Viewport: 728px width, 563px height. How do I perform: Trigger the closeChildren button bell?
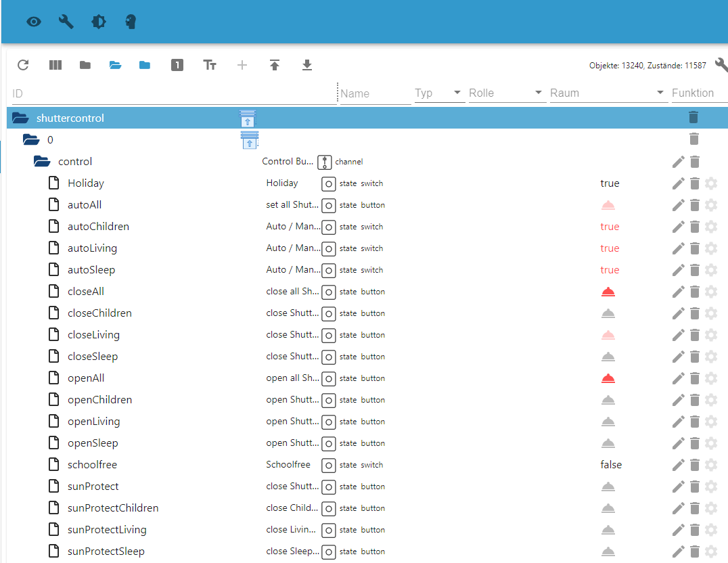[608, 313]
